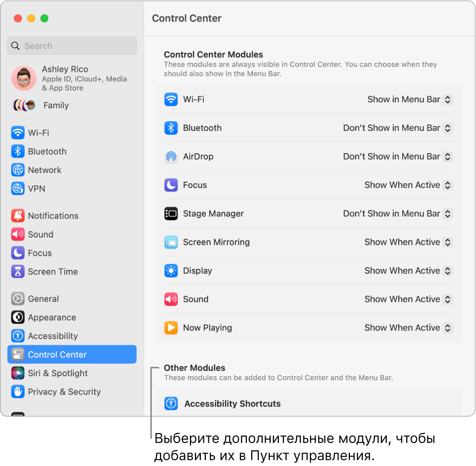This screenshot has width=476, height=466.
Task: Click the Wi-Fi module icon in list
Action: tap(171, 99)
